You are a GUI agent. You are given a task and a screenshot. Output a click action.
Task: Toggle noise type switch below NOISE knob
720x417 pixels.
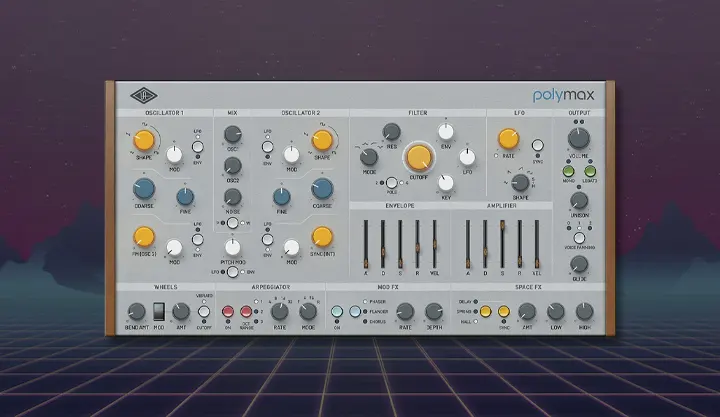[233, 223]
